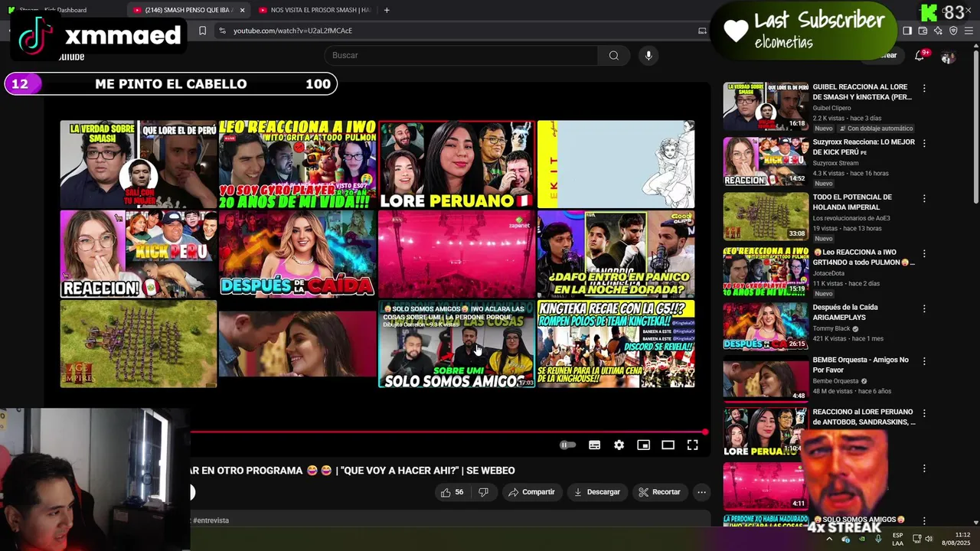
Task: Start voice search with the microphone icon
Action: (648, 55)
